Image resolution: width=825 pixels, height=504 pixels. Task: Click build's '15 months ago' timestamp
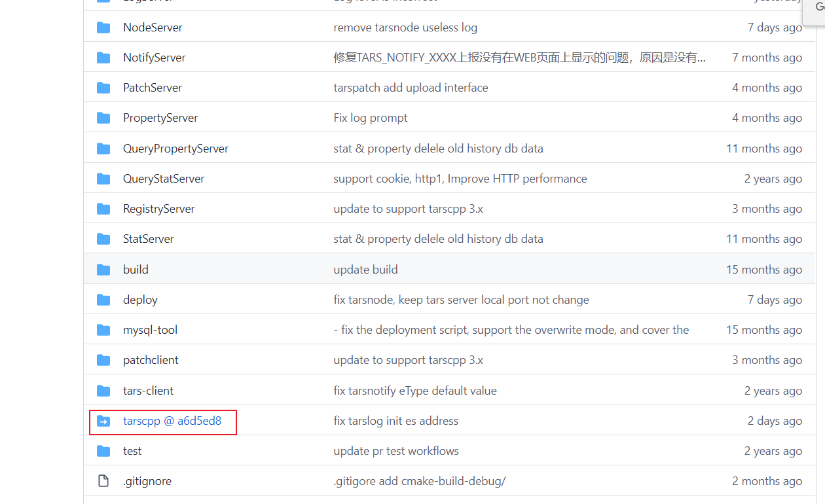pyautogui.click(x=764, y=270)
